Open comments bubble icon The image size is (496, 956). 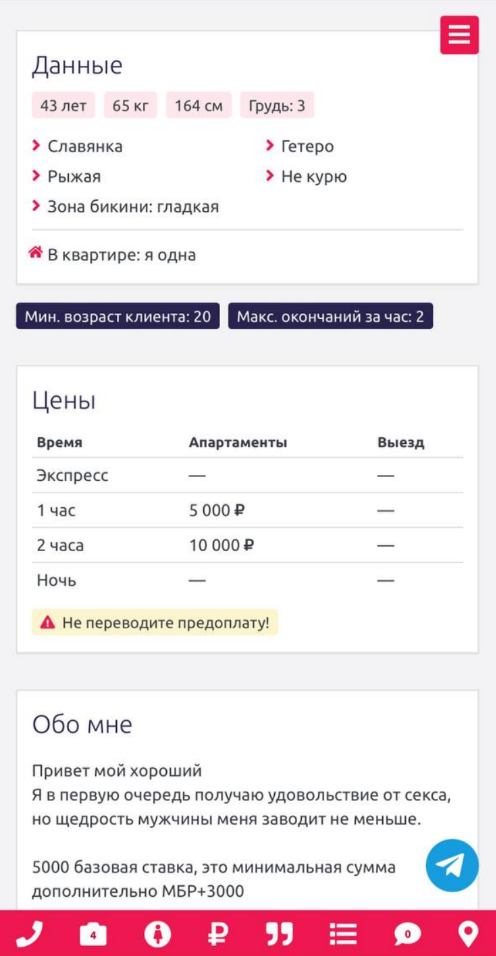(406, 933)
